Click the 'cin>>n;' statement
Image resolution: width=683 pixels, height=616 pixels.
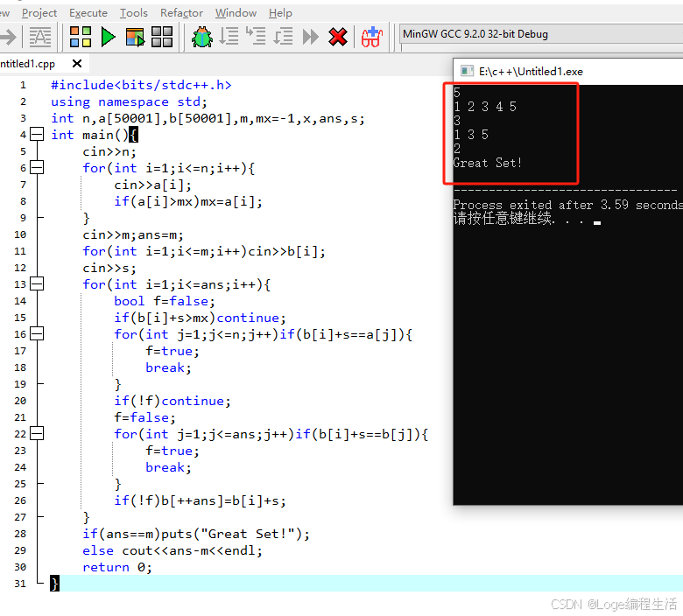pyautogui.click(x=109, y=151)
